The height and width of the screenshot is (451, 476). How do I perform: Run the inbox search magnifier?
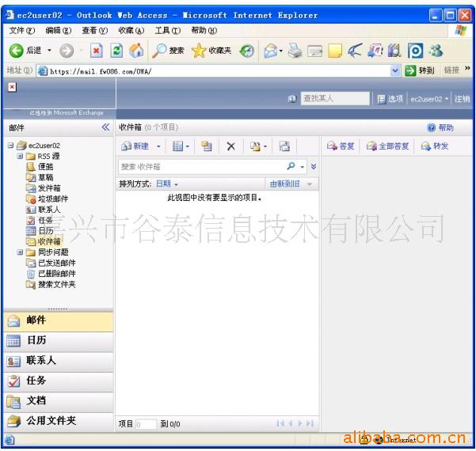[291, 166]
